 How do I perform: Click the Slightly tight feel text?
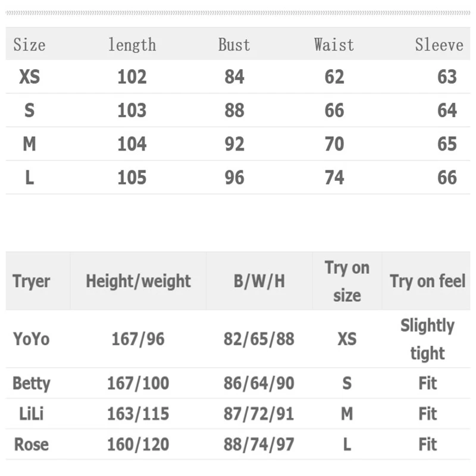click(x=427, y=339)
